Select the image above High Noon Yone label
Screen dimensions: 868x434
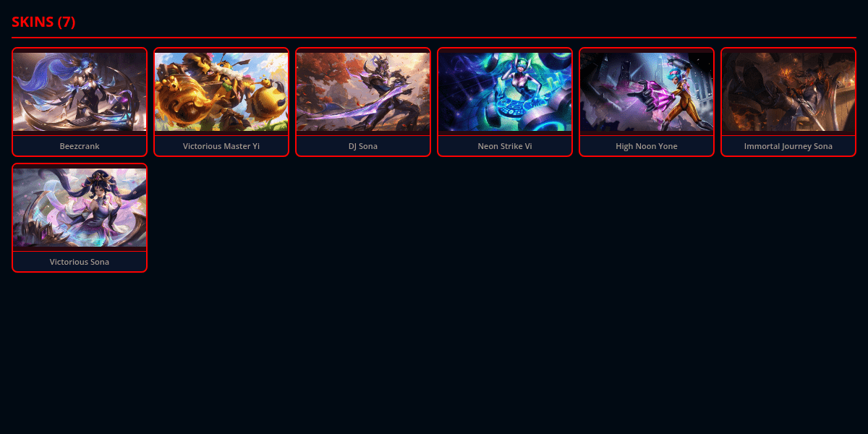647,92
